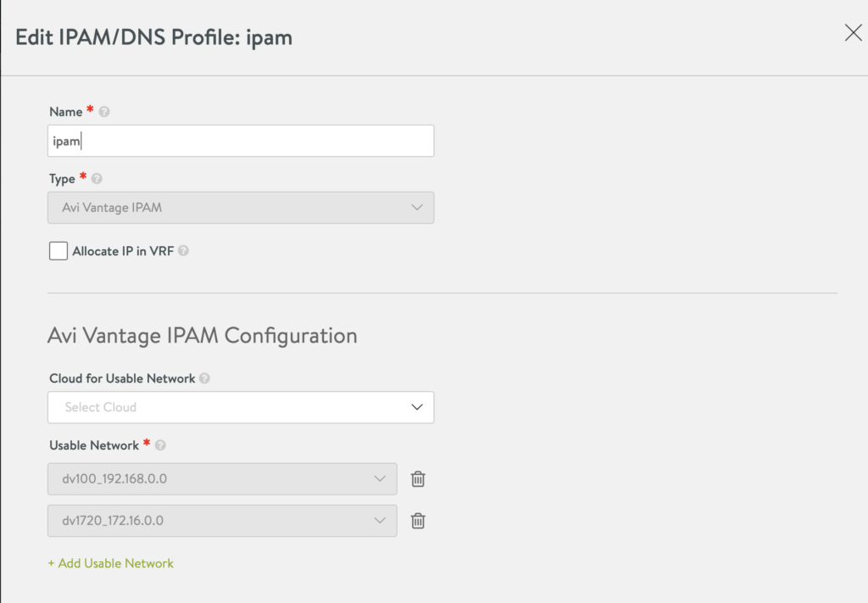Expand the dv100_192.168.0.0 network dropdown
This screenshot has width=868, height=603.
(222, 479)
